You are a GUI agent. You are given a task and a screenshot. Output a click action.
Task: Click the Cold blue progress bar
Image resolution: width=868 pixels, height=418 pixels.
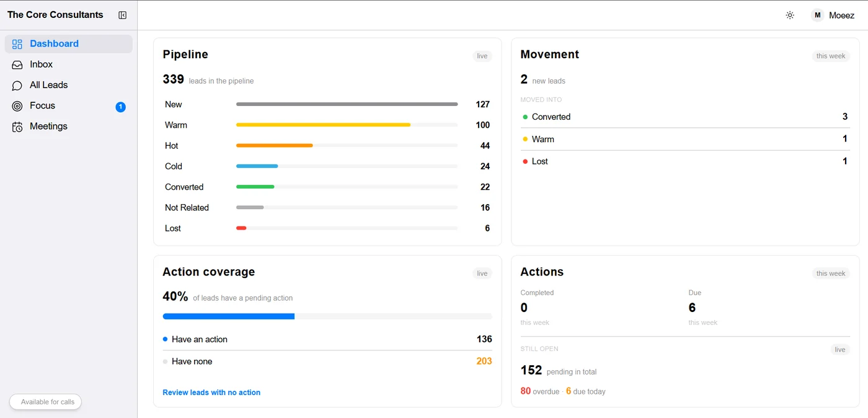pos(257,166)
